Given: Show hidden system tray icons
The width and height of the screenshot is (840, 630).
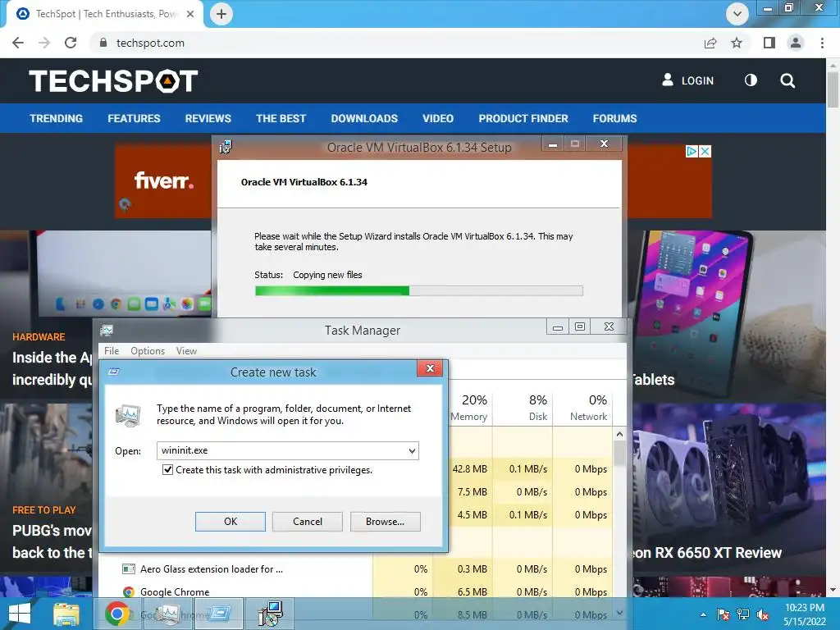Looking at the screenshot, I should 703,614.
